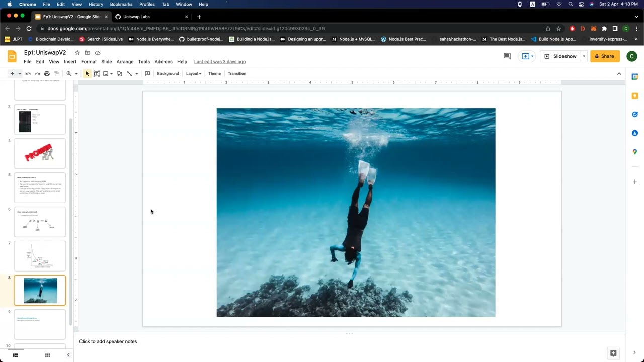Select slide 7 thumbnail with graph
644x362 pixels.
coord(40,256)
